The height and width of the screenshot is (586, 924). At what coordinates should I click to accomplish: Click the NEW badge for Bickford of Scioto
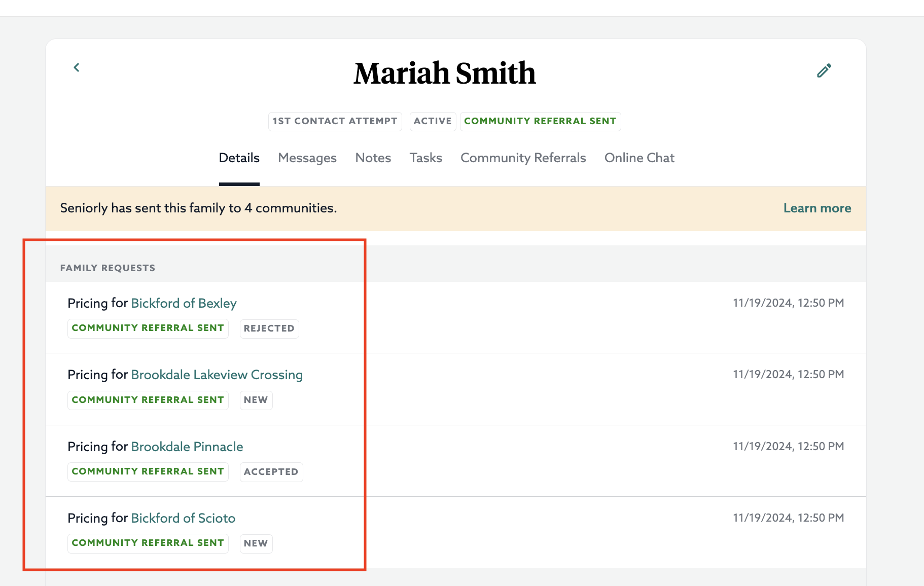256,543
